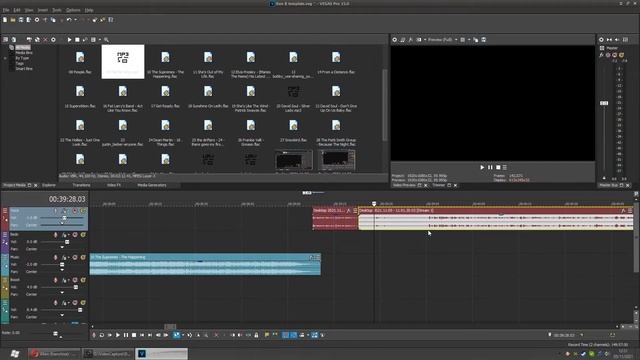Start preview in Project Media toolbar
640x360 pixels.
[x=69, y=40]
